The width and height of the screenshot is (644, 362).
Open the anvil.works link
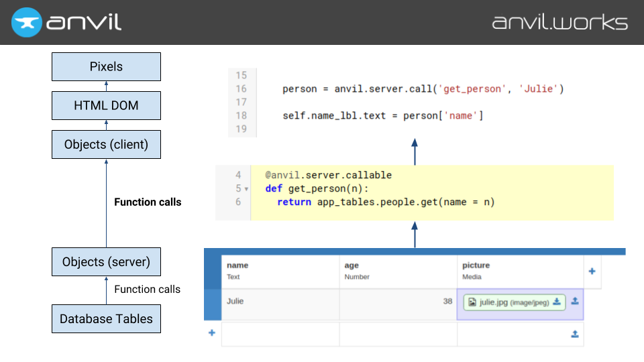(x=559, y=22)
